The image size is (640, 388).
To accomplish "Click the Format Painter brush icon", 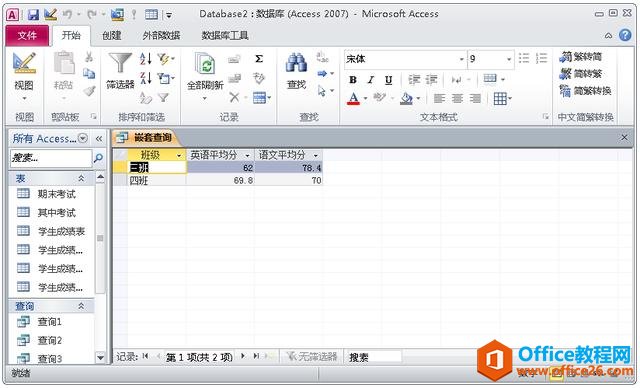I will point(89,91).
